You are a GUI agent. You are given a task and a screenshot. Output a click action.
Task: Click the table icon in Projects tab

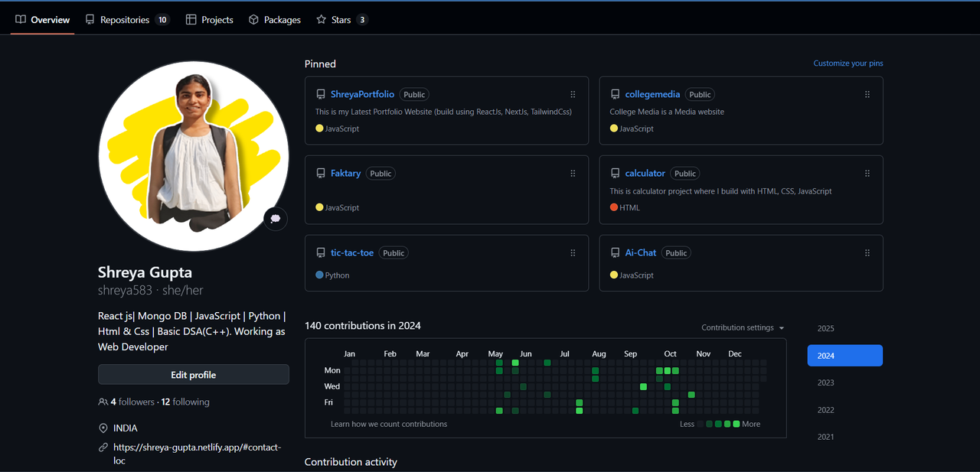click(x=191, y=20)
